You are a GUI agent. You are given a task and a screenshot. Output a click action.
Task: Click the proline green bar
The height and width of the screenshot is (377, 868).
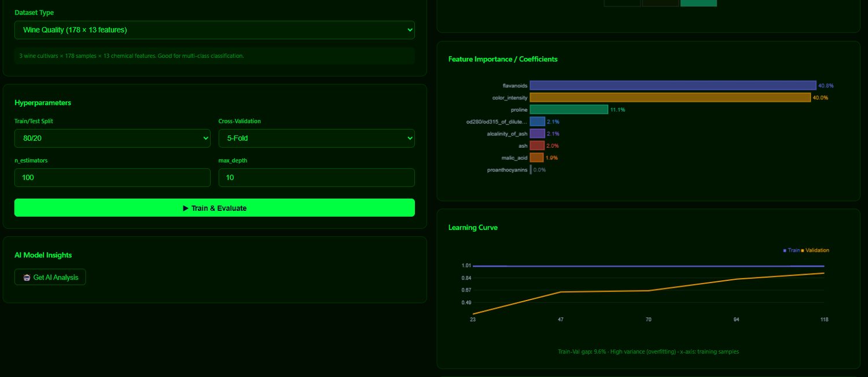click(569, 109)
